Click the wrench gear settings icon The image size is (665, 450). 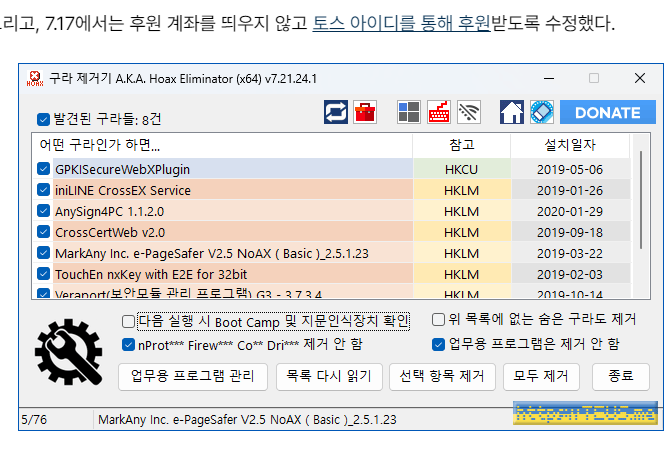(69, 352)
